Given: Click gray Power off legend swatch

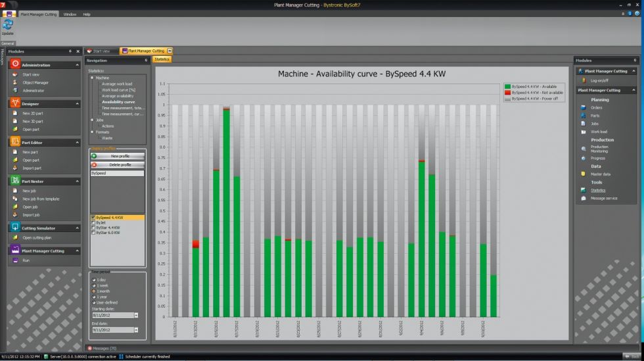Looking at the screenshot, I should 507,99.
